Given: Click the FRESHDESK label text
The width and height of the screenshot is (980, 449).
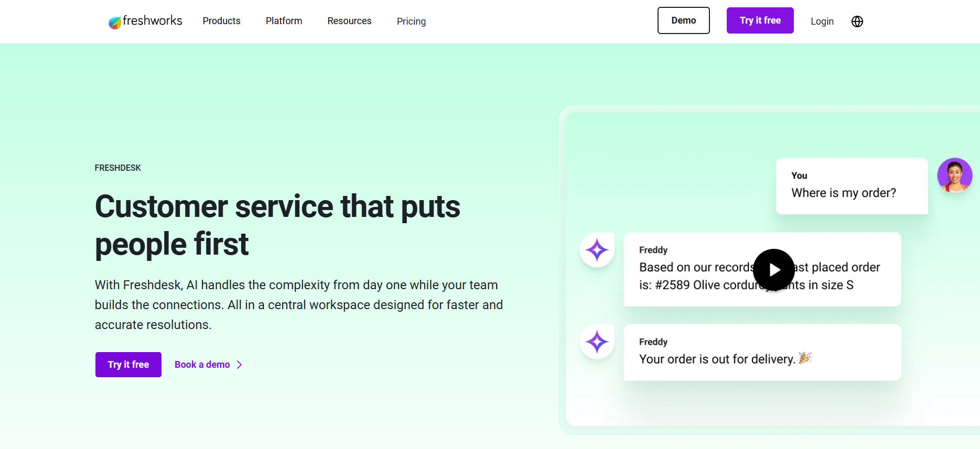Looking at the screenshot, I should pos(118,168).
